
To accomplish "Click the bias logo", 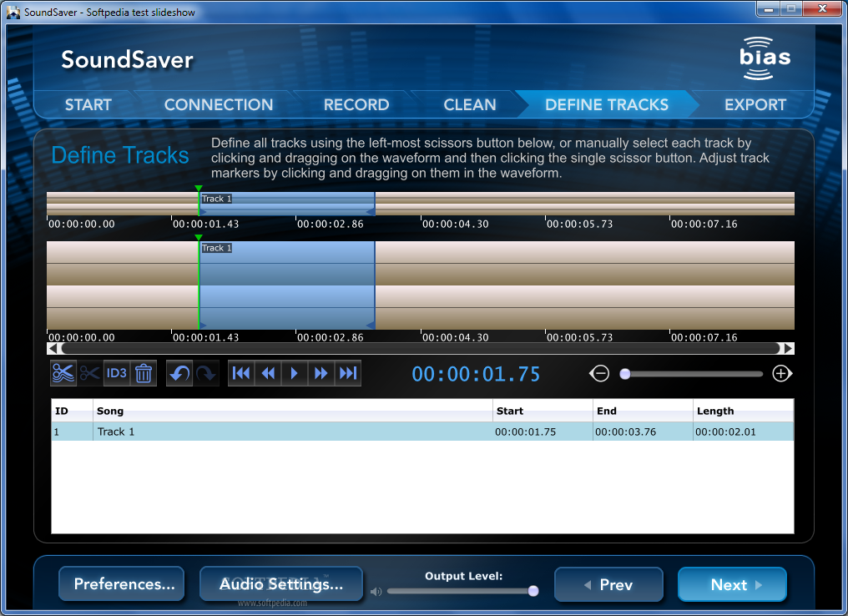I will pos(765,58).
